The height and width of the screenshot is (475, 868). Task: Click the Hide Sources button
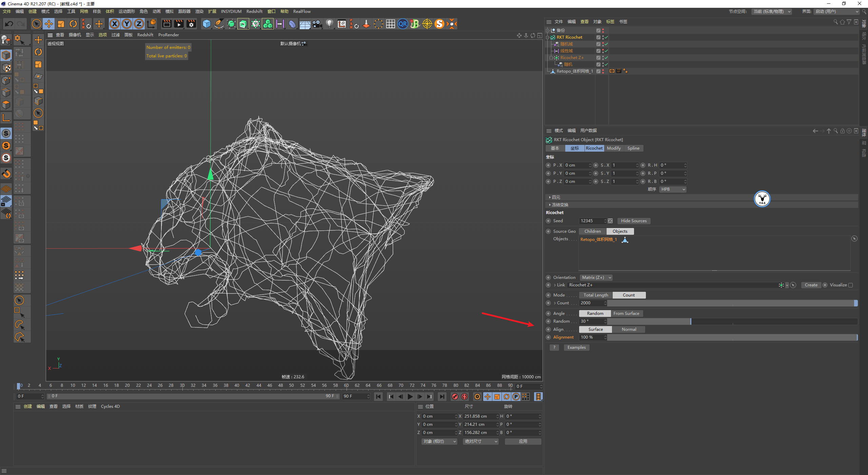(633, 221)
